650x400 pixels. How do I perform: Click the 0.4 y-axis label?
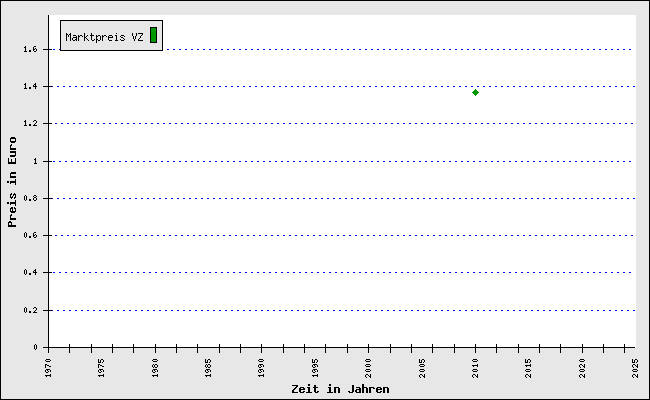click(30, 272)
